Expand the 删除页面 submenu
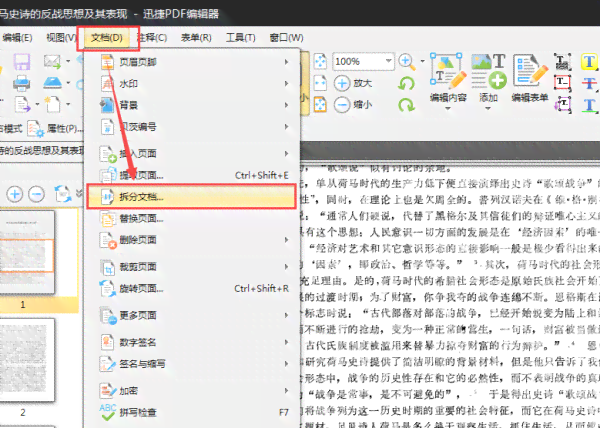This screenshot has width=600, height=428. pos(191,240)
